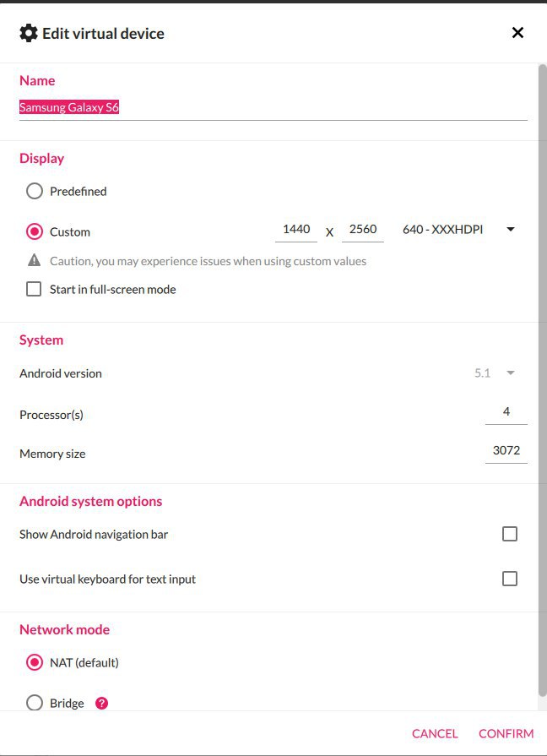
Task: Switch network mode to Bridge
Action: tap(35, 703)
